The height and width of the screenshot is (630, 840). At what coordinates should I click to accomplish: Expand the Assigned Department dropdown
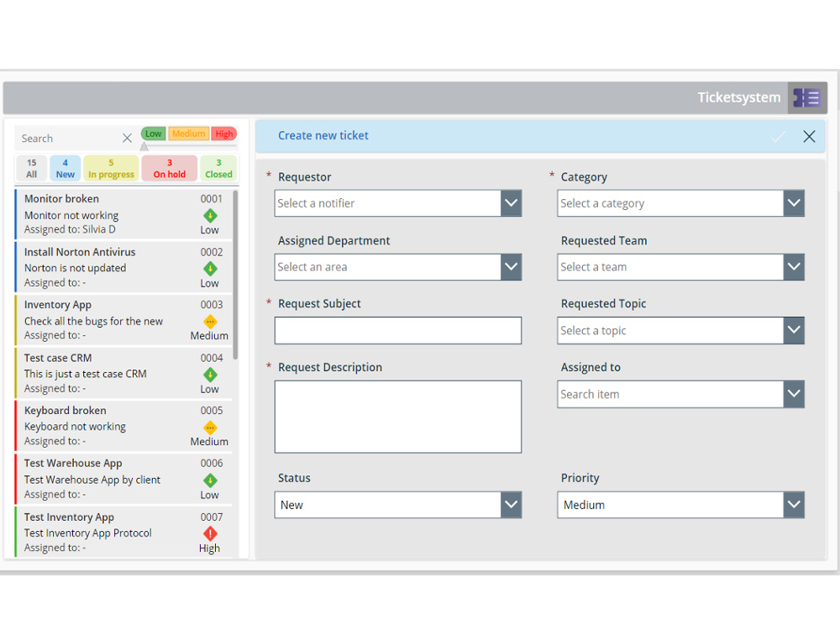click(511, 267)
